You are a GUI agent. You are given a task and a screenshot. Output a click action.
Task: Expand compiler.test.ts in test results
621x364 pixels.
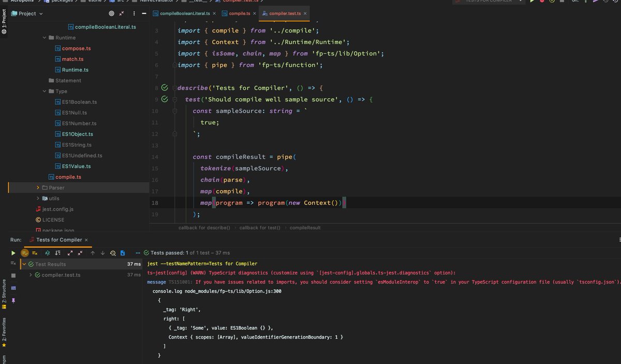(31, 275)
